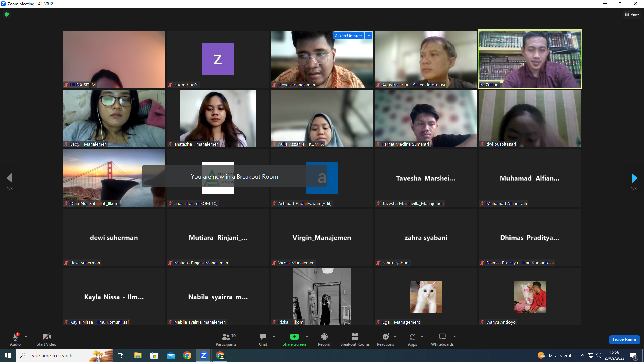The image size is (644, 362).
Task: Start recording with the Record button
Action: (x=324, y=339)
